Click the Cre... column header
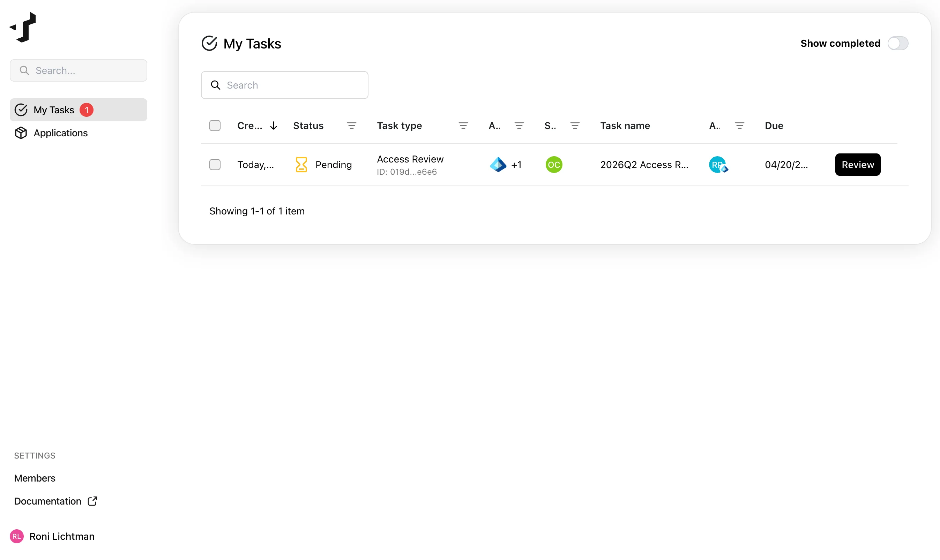 tap(249, 126)
